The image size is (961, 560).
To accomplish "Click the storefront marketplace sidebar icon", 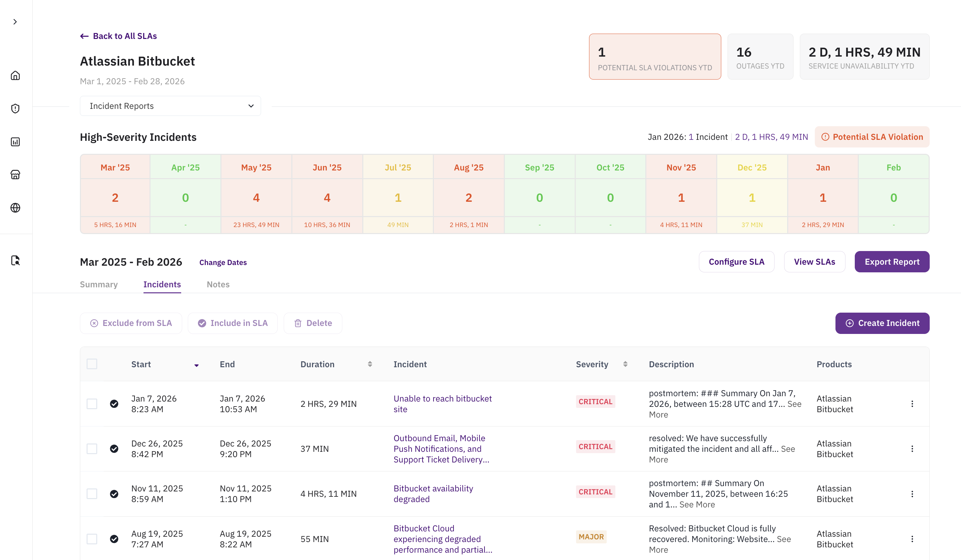I will pos(15,174).
